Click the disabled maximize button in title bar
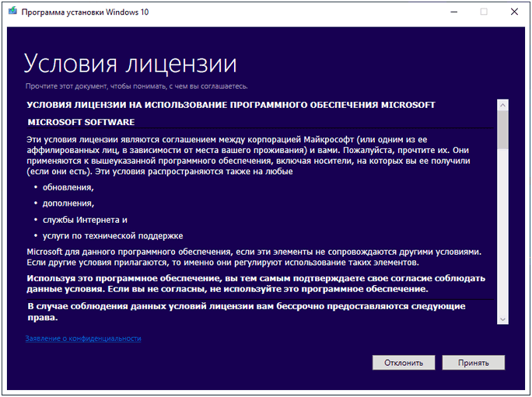The width and height of the screenshot is (532, 397). tap(484, 12)
